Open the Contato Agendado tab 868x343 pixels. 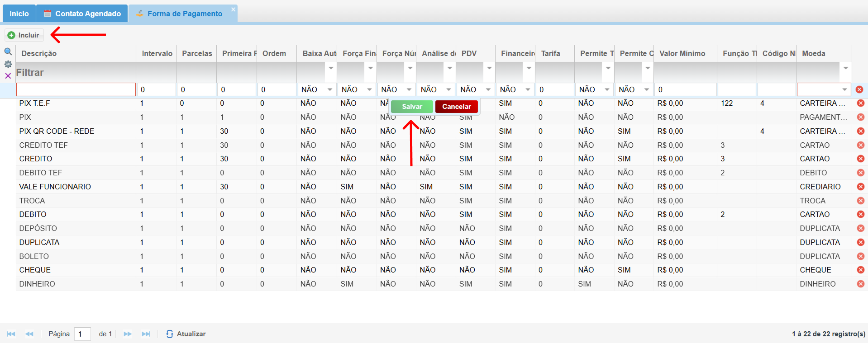point(82,14)
